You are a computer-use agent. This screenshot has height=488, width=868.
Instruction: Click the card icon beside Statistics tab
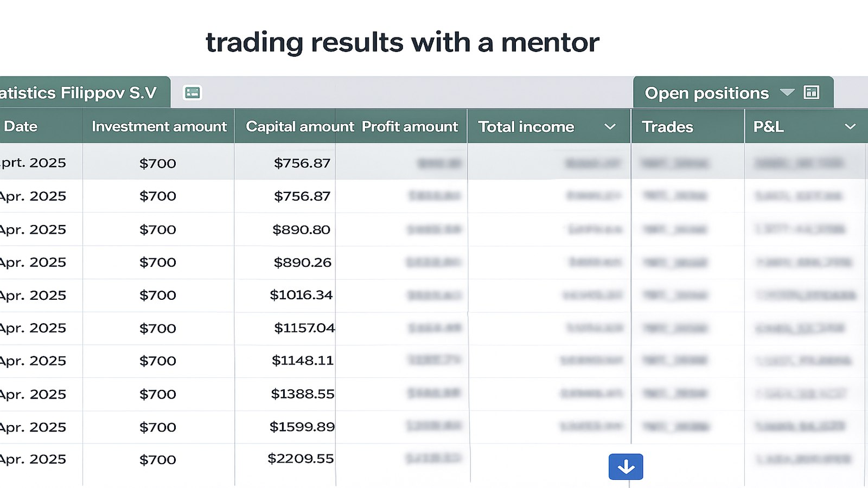click(x=193, y=93)
